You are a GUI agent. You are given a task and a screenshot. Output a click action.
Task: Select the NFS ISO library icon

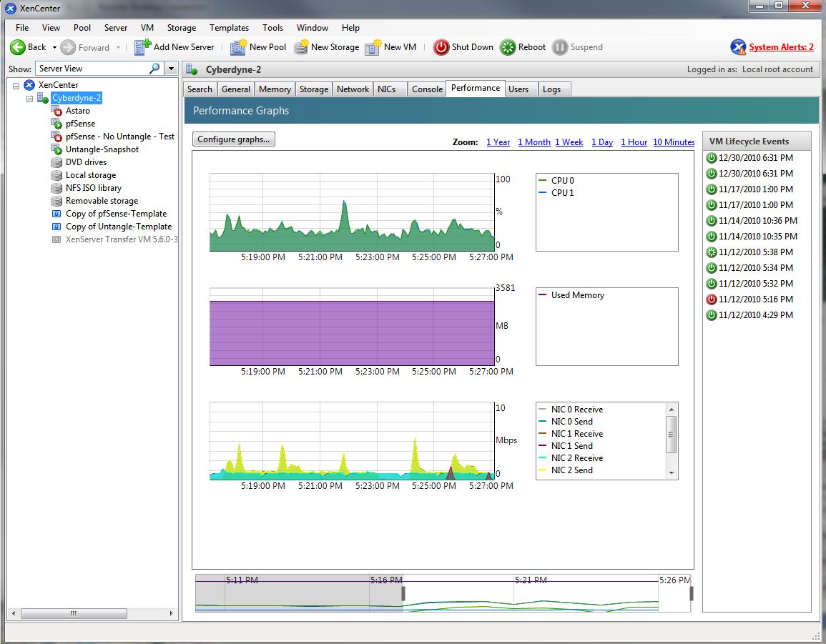[x=56, y=188]
